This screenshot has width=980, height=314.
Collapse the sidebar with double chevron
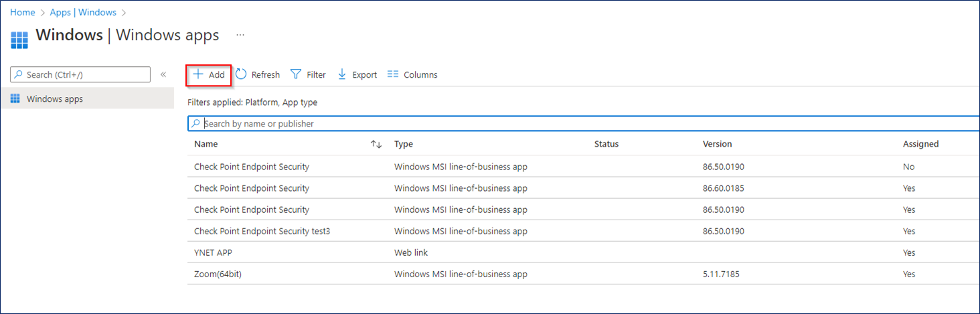163,74
